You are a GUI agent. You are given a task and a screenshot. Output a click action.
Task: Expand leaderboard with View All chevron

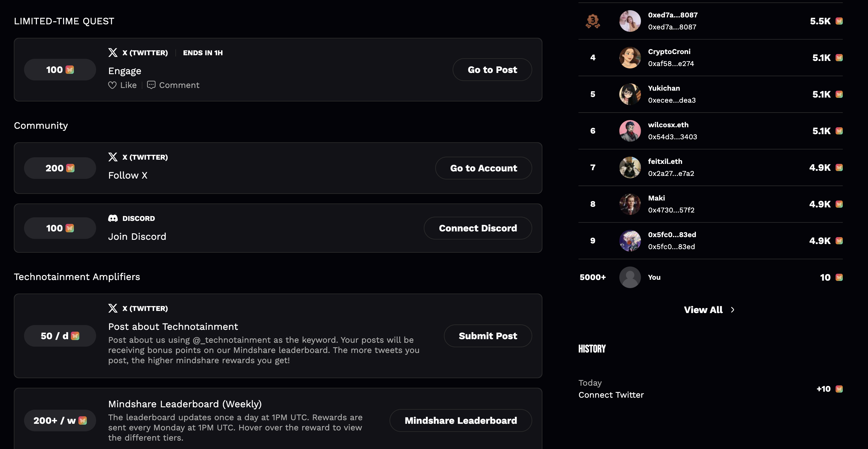coord(733,310)
